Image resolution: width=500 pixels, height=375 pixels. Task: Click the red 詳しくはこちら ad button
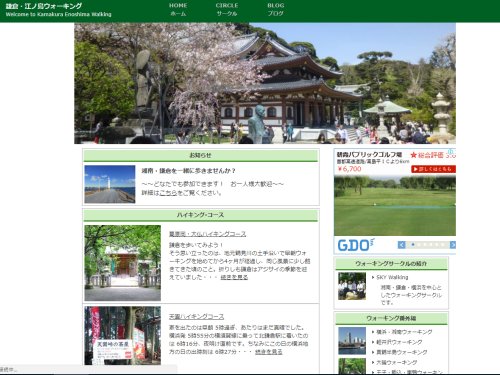433,169
